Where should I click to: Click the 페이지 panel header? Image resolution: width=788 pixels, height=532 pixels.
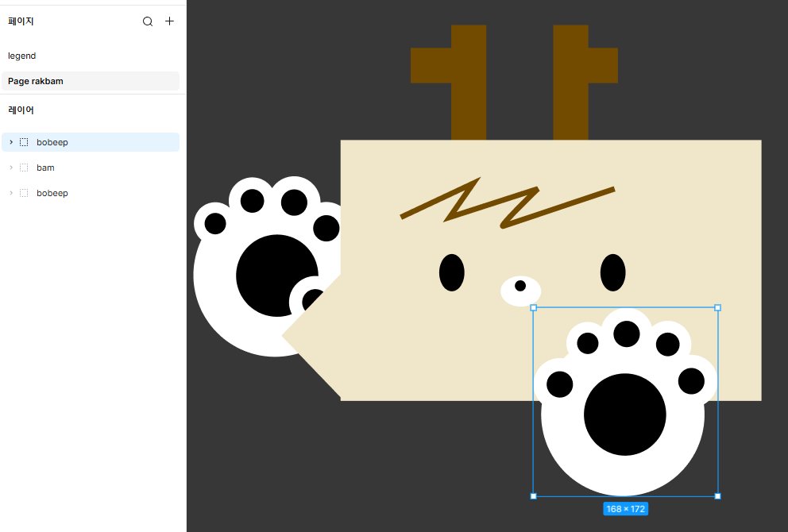click(x=21, y=21)
